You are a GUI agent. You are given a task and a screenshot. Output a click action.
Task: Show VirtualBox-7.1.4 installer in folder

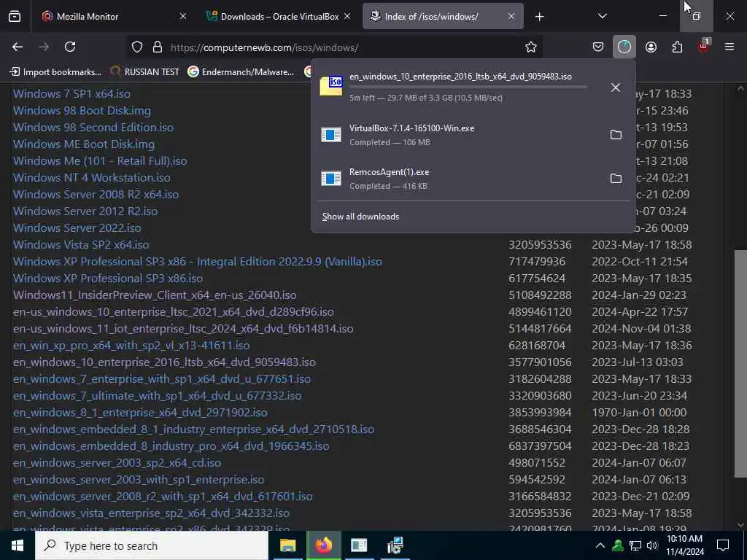(x=616, y=135)
